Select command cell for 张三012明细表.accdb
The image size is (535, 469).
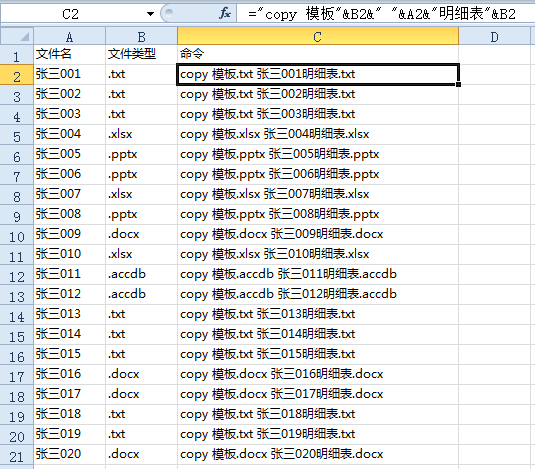pyautogui.click(x=318, y=294)
